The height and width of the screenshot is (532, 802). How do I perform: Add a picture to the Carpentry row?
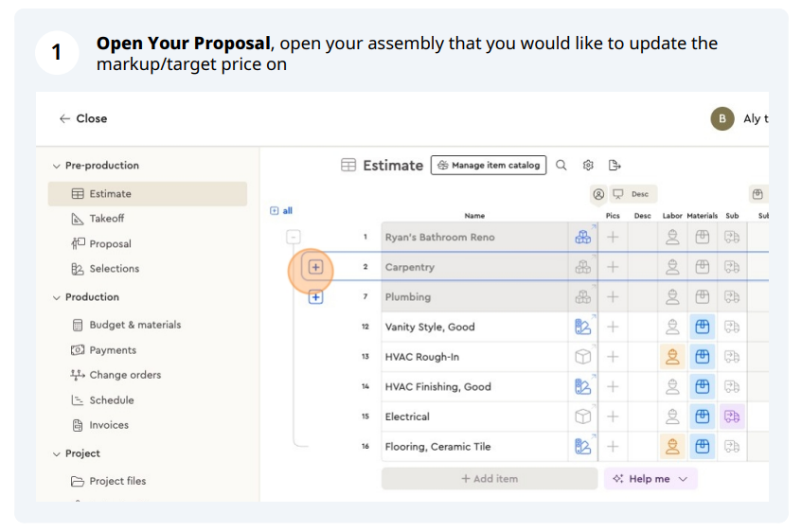(613, 267)
